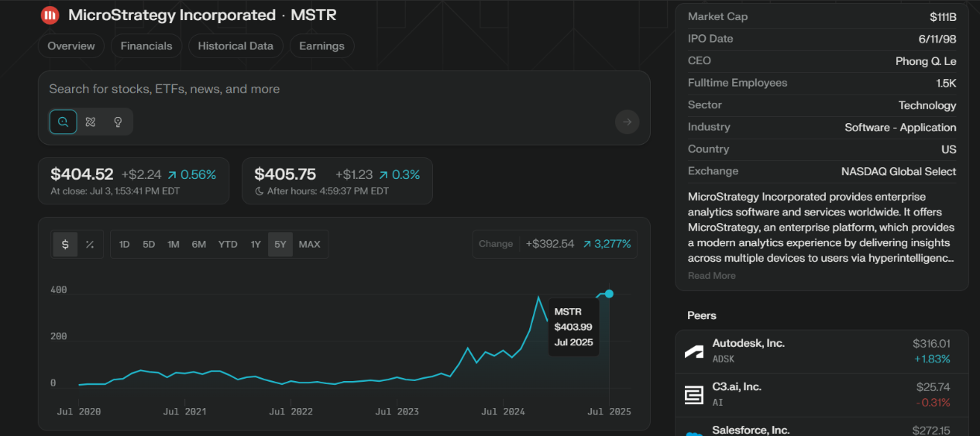980x436 pixels.
Task: Click the CEO name Phong Q. Le
Action: (x=926, y=60)
